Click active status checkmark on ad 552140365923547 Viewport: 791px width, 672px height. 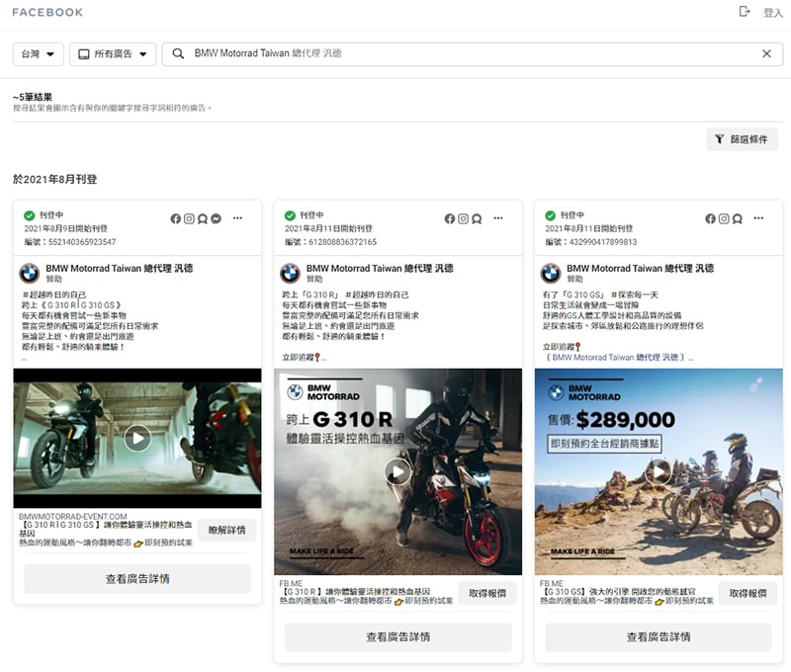30,215
